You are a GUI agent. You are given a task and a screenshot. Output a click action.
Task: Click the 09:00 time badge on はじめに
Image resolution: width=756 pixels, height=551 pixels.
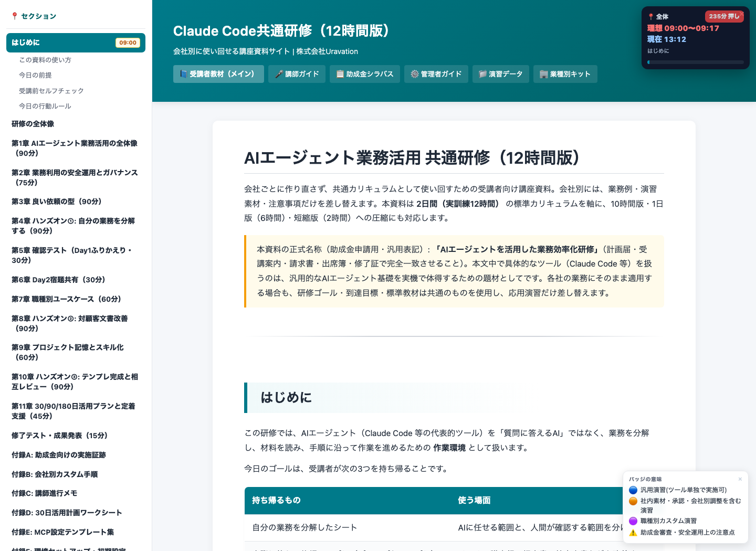[x=128, y=43]
